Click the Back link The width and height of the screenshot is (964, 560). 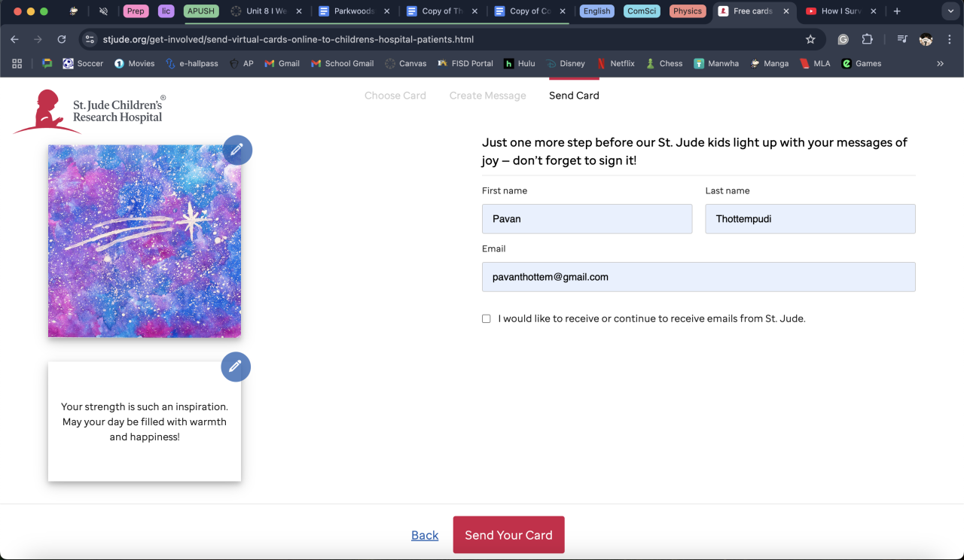click(425, 535)
